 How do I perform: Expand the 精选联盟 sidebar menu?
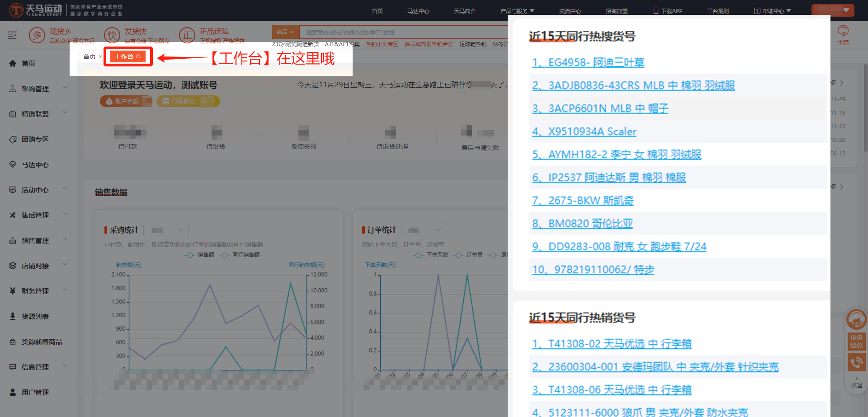coord(65,112)
